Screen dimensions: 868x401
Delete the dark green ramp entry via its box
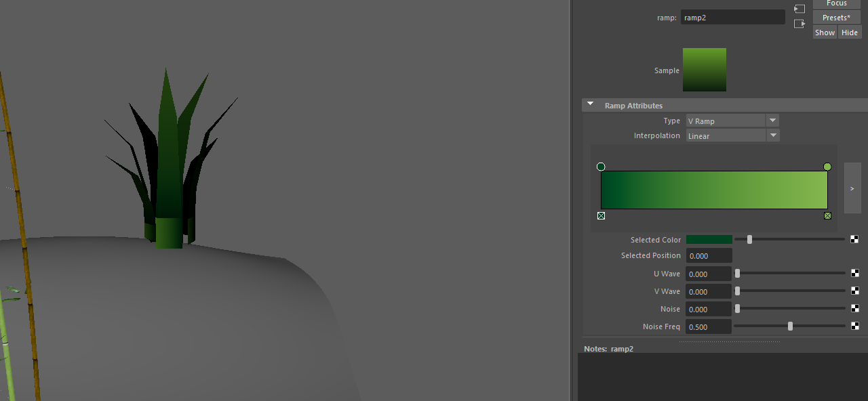tap(601, 216)
